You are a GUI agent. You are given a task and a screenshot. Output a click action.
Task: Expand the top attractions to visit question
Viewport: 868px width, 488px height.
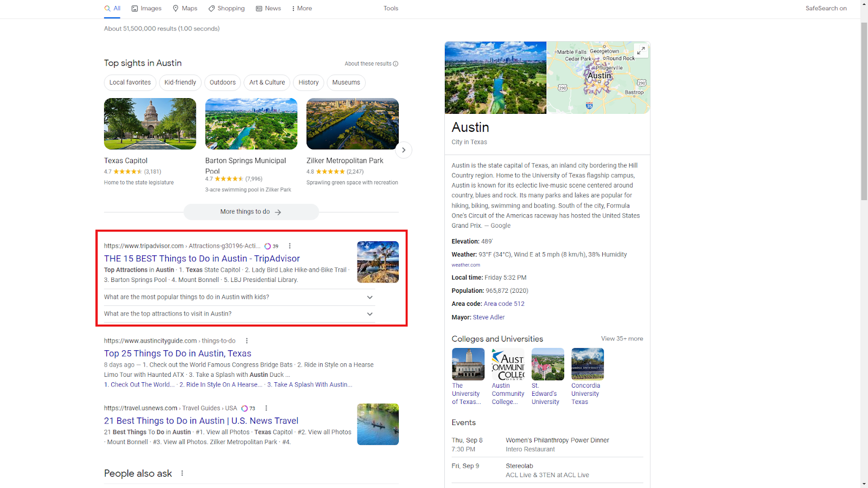[x=239, y=314]
